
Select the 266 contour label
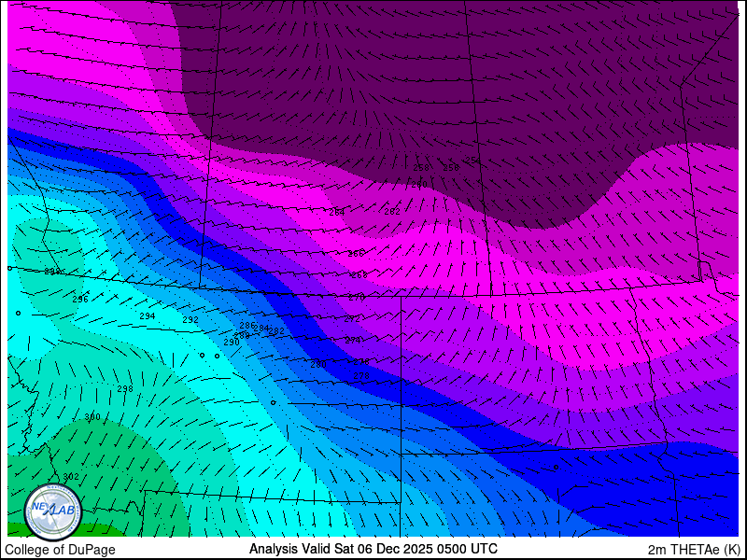click(356, 254)
